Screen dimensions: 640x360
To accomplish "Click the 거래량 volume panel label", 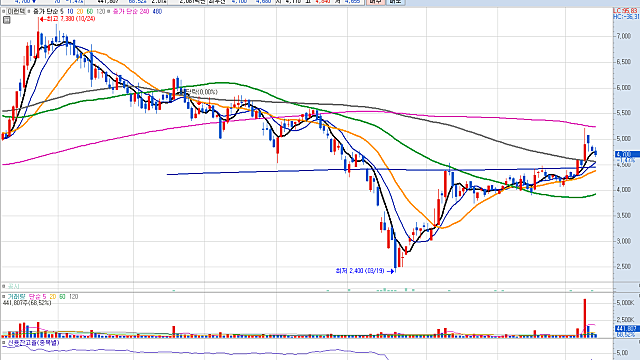I will (x=16, y=297).
